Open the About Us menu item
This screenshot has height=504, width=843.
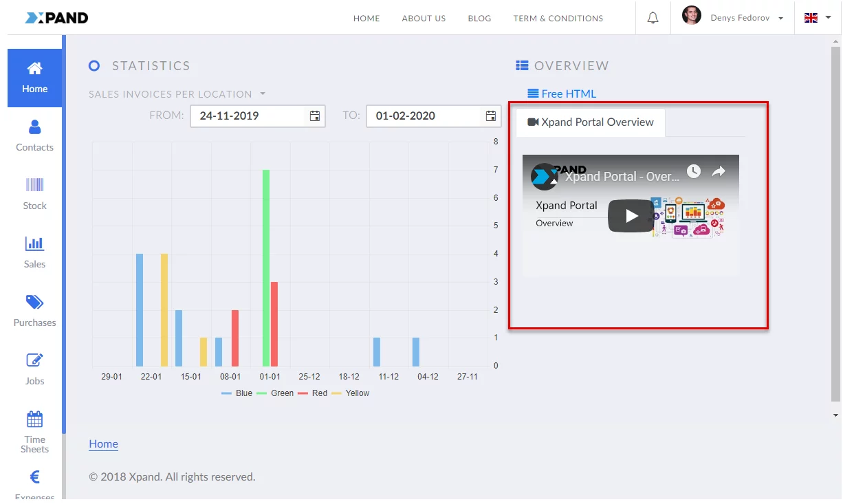(x=424, y=19)
